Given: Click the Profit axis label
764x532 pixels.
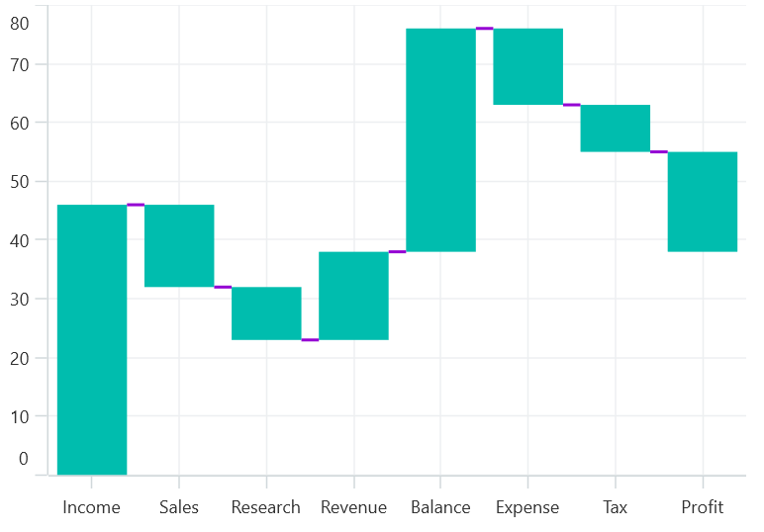Looking at the screenshot, I should [x=703, y=507].
